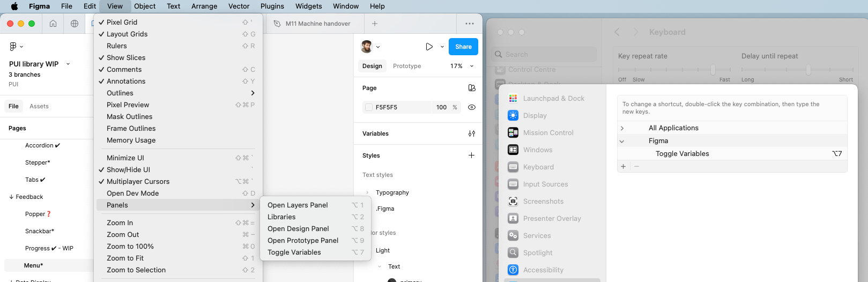Screen dimensions: 868x282
Task: Toggle Layout Grids in View menu
Action: click(x=177, y=34)
